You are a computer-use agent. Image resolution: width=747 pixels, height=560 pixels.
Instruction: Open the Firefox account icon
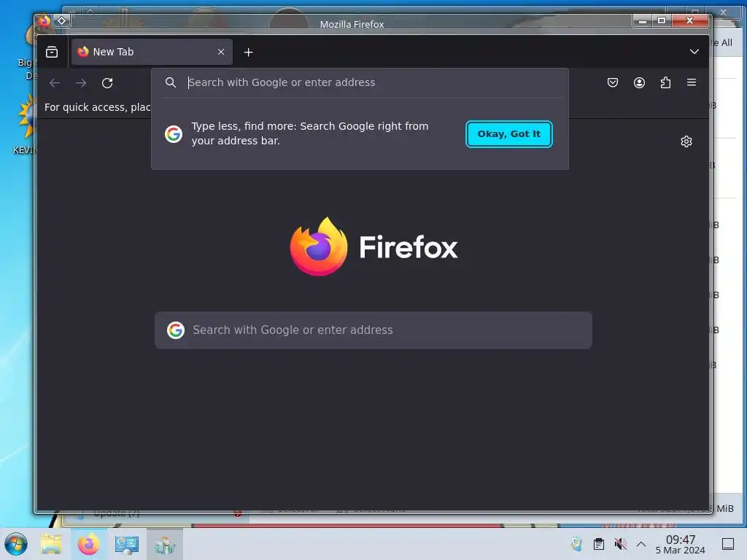point(639,82)
